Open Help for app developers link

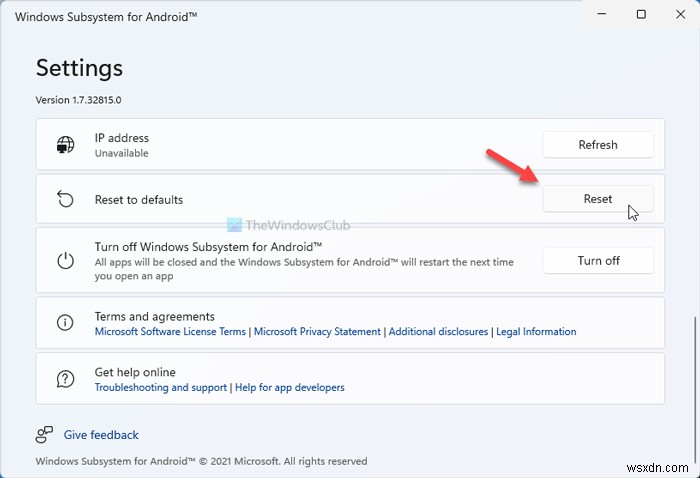click(290, 388)
